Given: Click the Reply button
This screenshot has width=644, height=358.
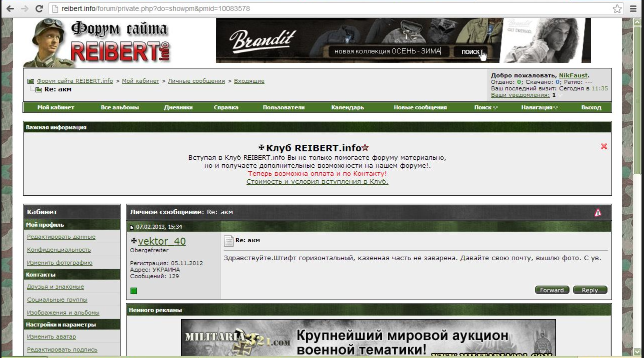Looking at the screenshot, I should (590, 290).
